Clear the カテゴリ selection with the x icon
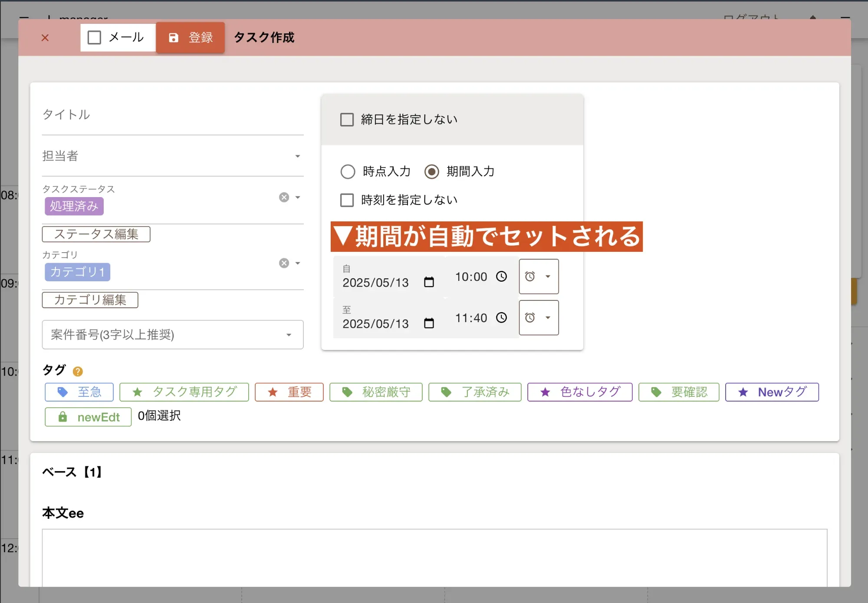This screenshot has width=868, height=603. coord(284,263)
